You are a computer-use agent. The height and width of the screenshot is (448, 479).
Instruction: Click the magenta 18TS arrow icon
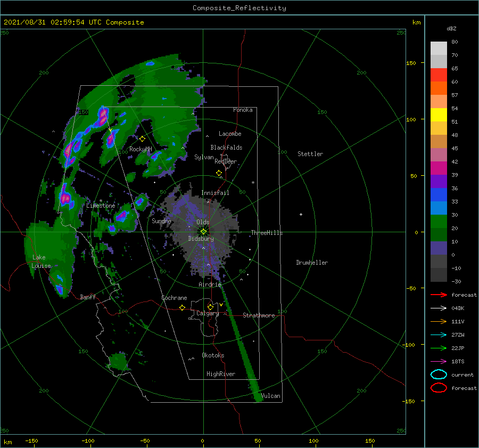click(x=439, y=362)
